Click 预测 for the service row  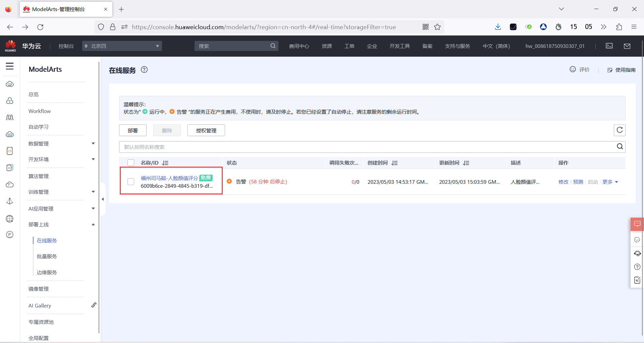(578, 182)
